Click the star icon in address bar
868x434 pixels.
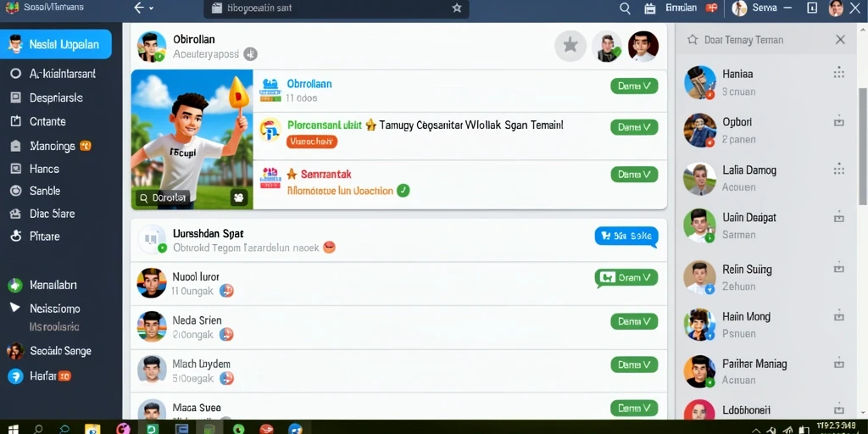coord(457,8)
